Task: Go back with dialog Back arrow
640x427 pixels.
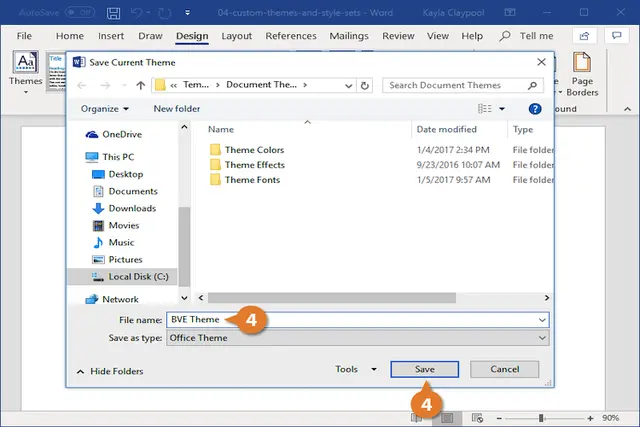Action: [82, 85]
